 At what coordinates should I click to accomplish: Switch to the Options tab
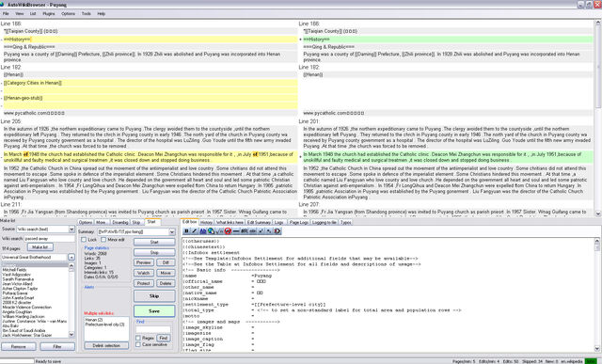coord(86,222)
